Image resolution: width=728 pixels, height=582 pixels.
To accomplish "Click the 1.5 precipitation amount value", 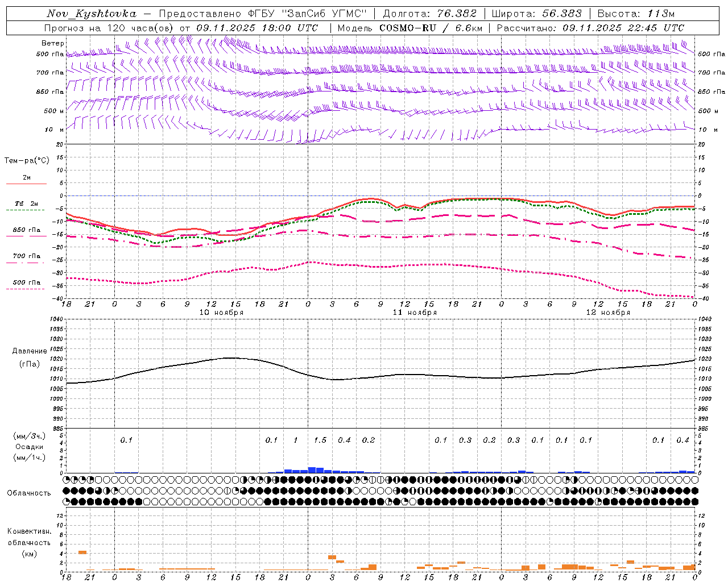I will 320,440.
